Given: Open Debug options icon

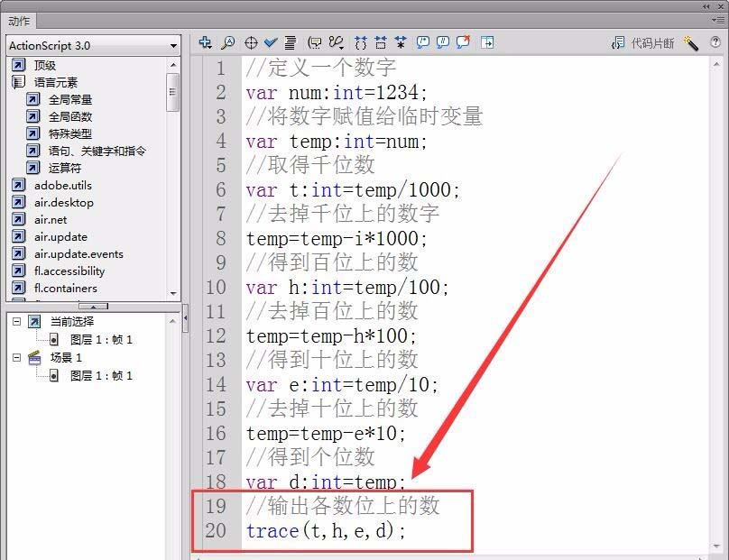Looking at the screenshot, I should [336, 42].
